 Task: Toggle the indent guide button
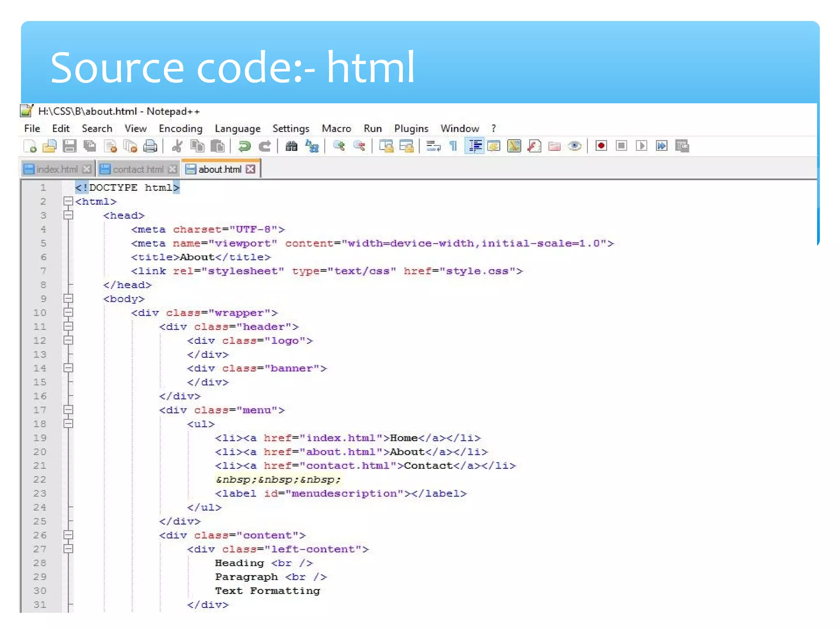[475, 146]
